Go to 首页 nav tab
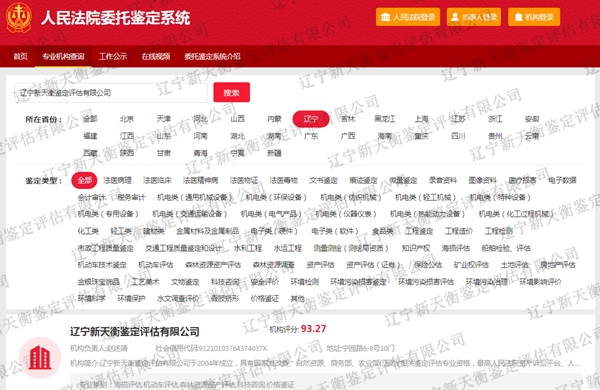 (x=20, y=57)
